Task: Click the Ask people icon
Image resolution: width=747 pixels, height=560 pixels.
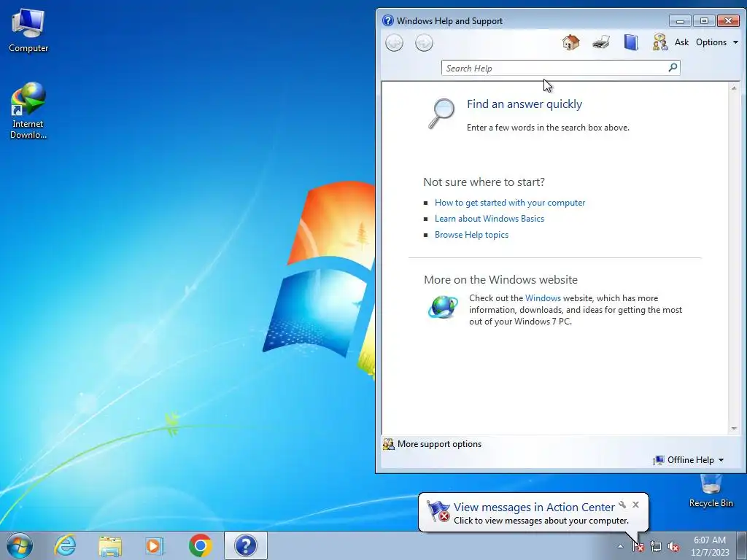Action: coord(659,42)
